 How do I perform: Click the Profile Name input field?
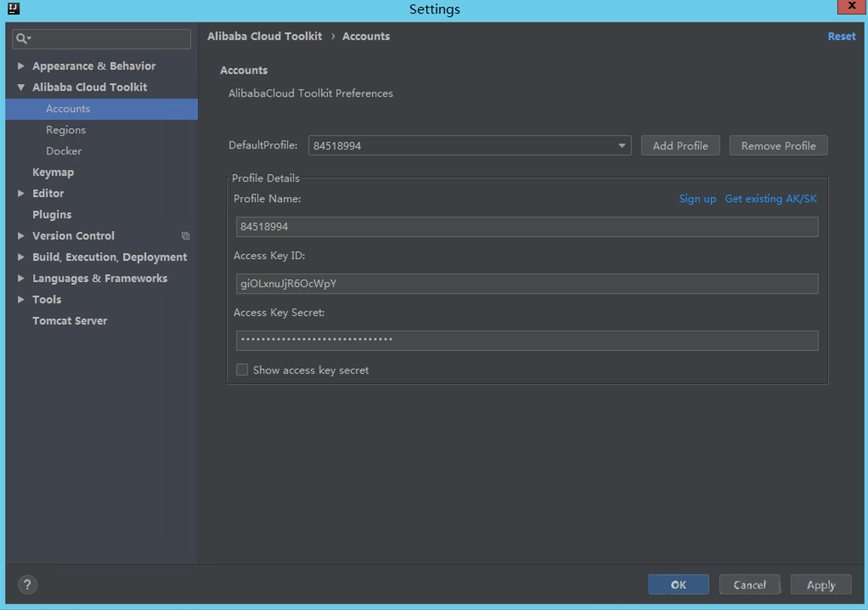527,226
